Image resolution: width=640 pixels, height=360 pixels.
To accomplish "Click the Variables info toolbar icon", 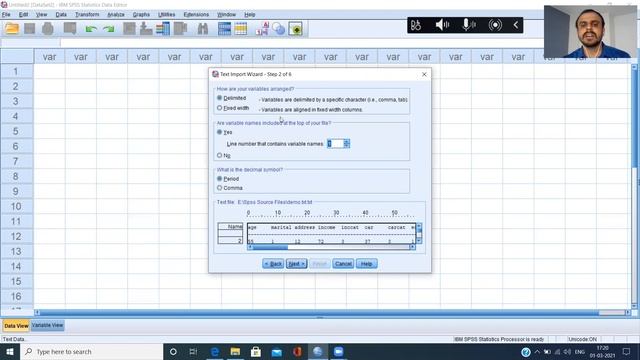I will tap(163, 29).
